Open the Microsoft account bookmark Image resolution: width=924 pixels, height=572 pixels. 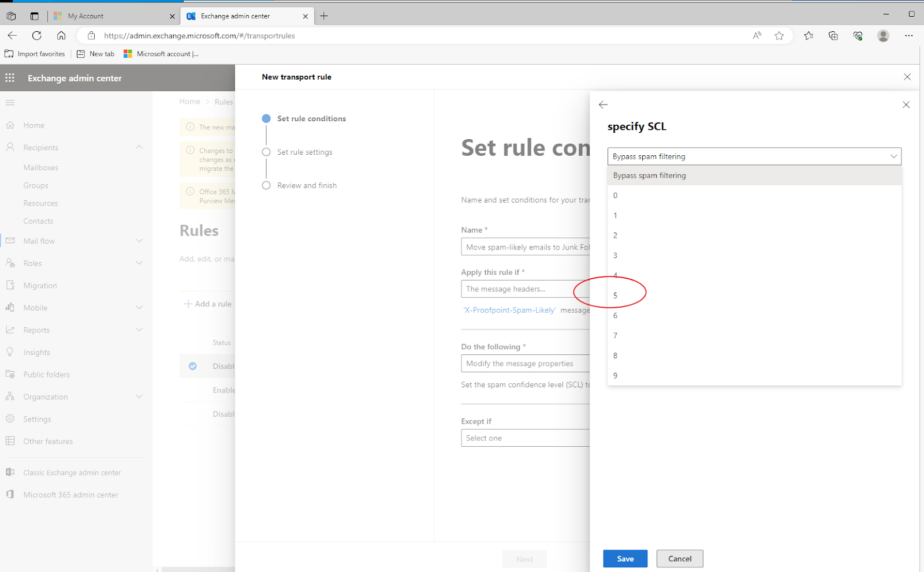tap(161, 54)
